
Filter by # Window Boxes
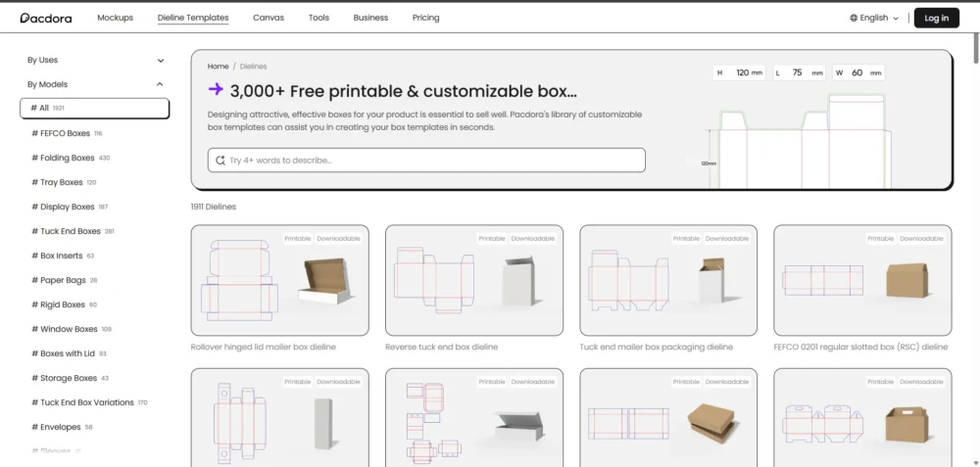(x=72, y=329)
